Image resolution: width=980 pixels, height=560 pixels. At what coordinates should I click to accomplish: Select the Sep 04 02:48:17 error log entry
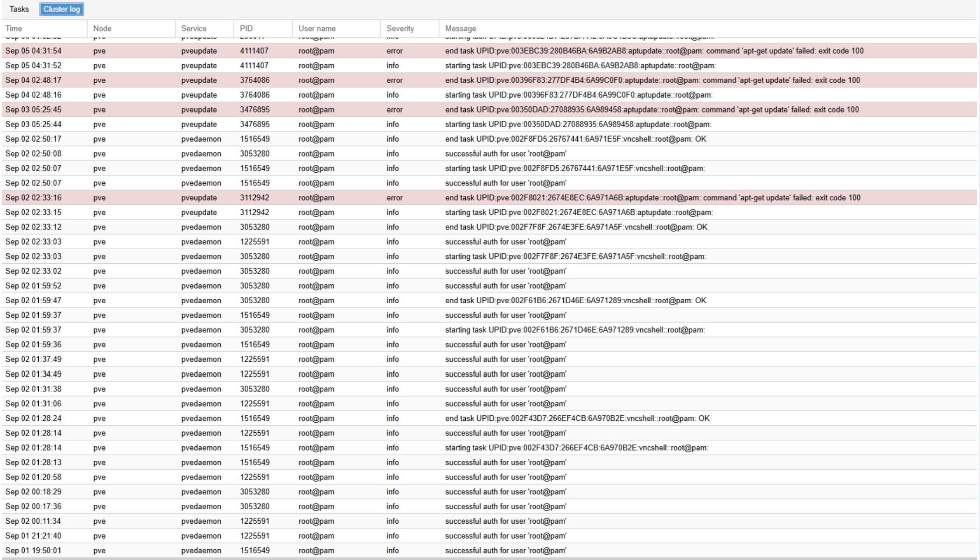(x=489, y=80)
